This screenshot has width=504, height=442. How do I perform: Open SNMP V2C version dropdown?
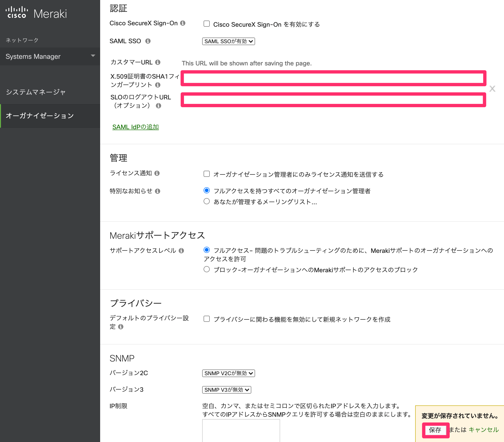tap(229, 374)
